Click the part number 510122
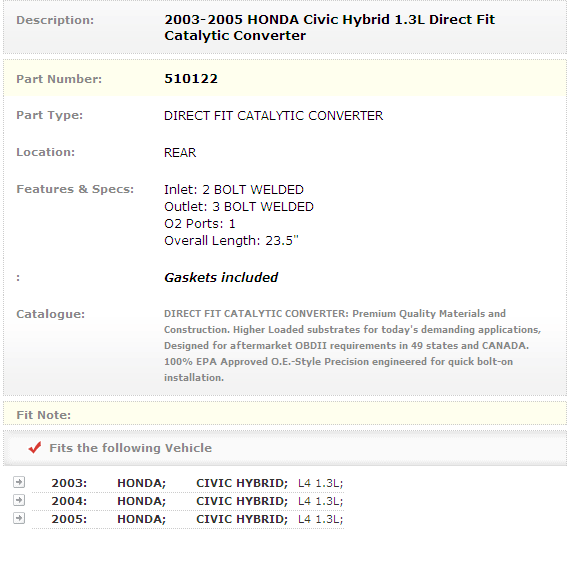The image size is (570, 573). pos(191,79)
